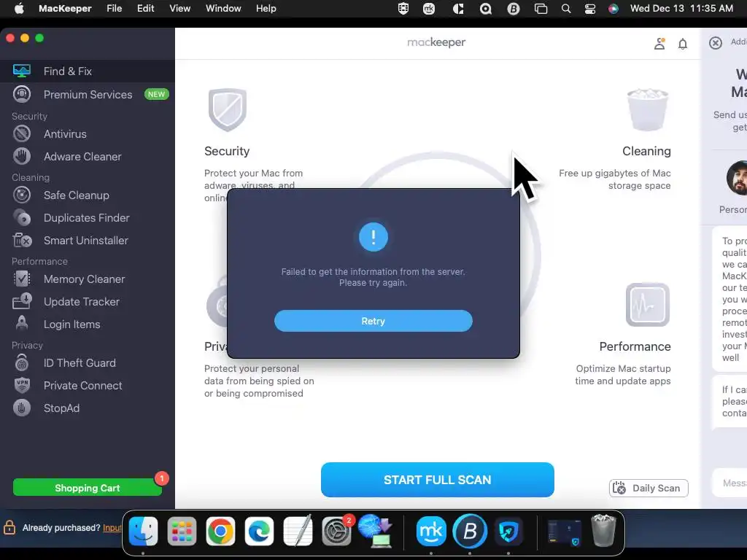
Task: Select Antivirus in sidebar
Action: 88,134
